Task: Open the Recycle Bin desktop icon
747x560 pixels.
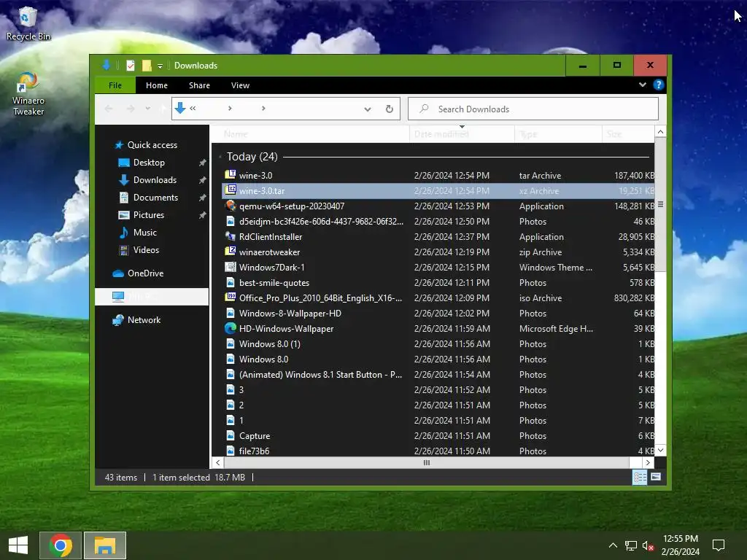Action: click(28, 23)
